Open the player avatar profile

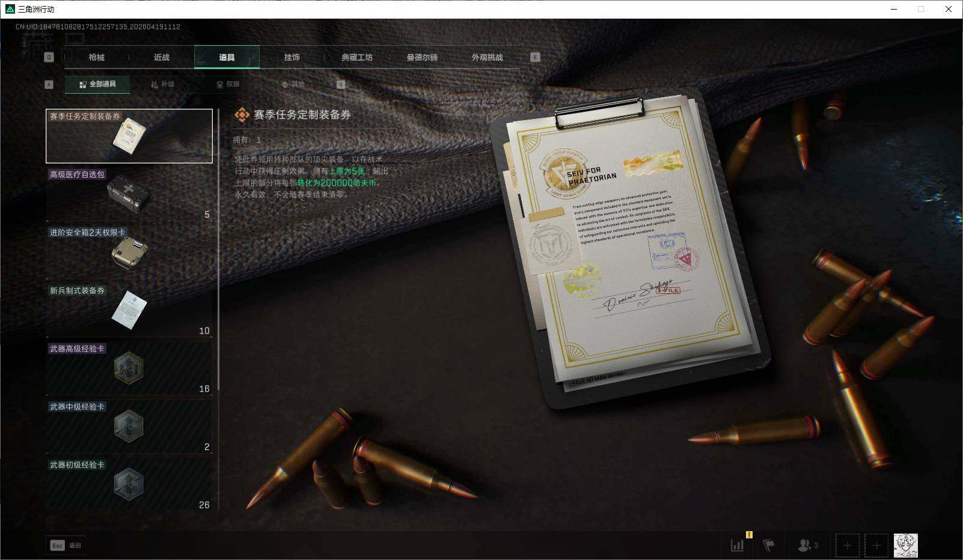pos(905,546)
